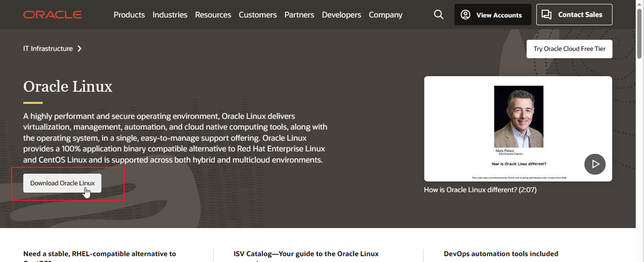
Task: Click Try Oracle Cloud Free Tier
Action: pyautogui.click(x=569, y=49)
